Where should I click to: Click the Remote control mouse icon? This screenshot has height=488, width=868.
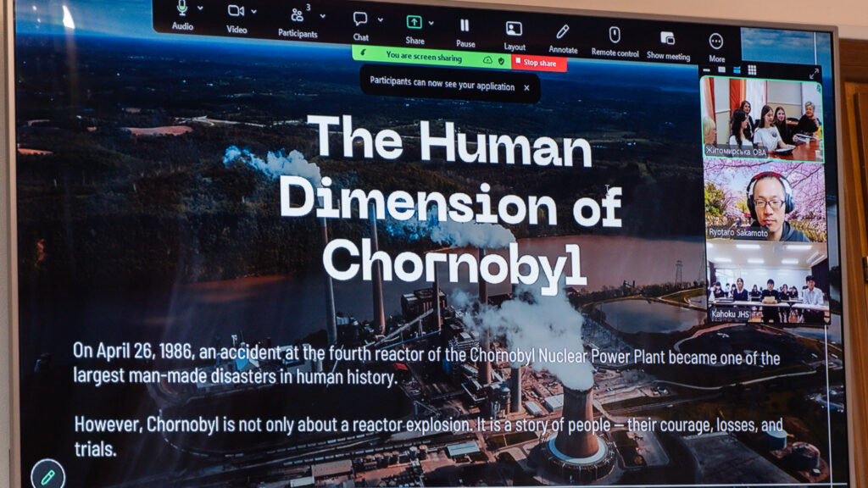[x=615, y=35]
